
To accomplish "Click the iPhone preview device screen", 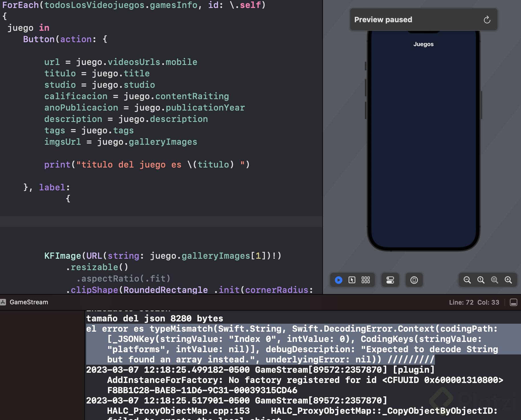I will pyautogui.click(x=424, y=140).
